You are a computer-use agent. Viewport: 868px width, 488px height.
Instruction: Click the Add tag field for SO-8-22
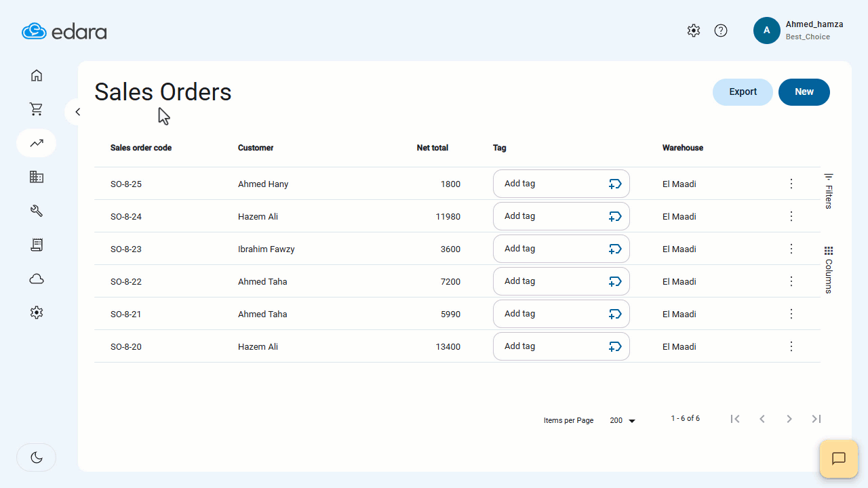tap(561, 281)
